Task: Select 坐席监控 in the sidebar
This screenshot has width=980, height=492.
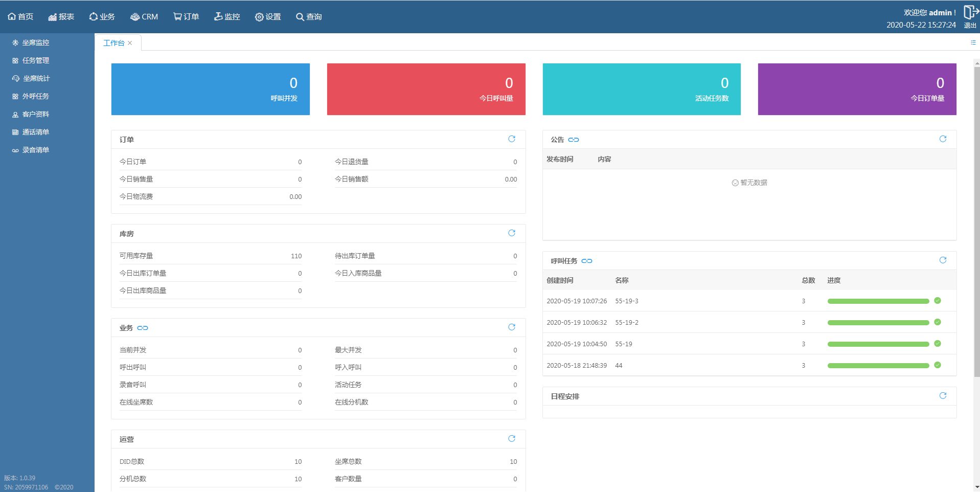Action: 36,42
